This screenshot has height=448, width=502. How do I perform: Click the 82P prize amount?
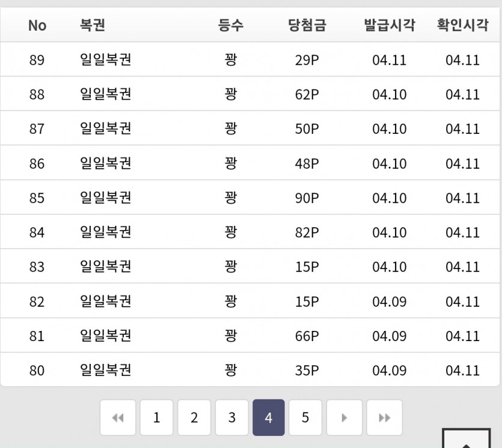point(307,232)
